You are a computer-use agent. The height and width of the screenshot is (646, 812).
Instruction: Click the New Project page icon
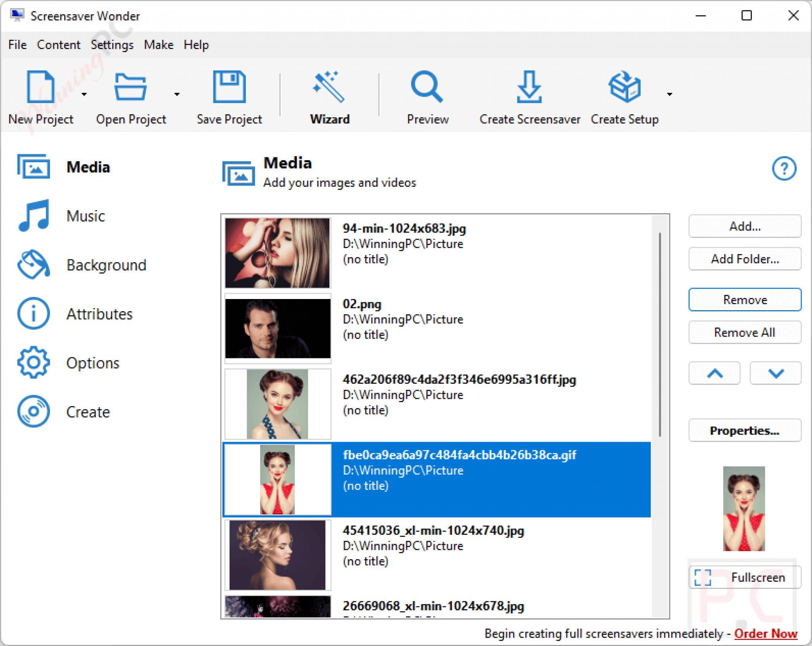click(x=40, y=86)
